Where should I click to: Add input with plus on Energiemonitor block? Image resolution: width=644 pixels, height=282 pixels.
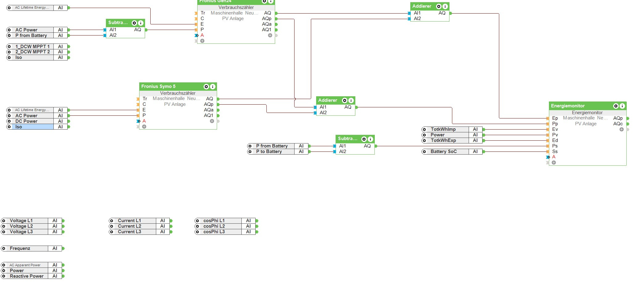[554, 163]
